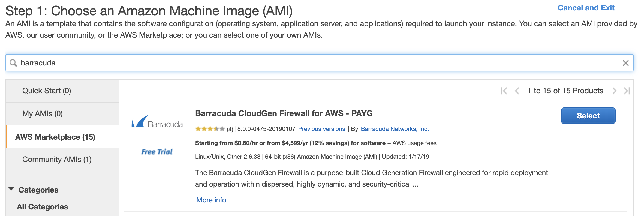The height and width of the screenshot is (216, 644).
Task: Open the Community AMIs (1) tab
Action: click(x=57, y=160)
